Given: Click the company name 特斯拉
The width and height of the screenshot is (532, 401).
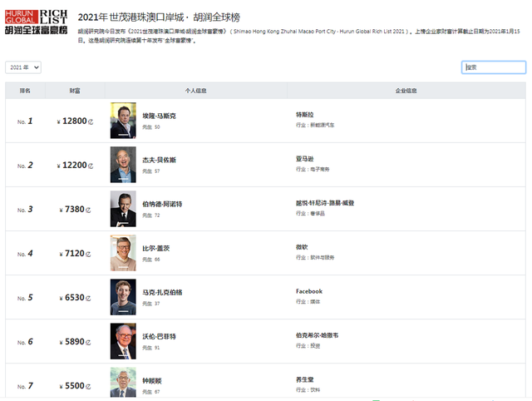Looking at the screenshot, I should [x=305, y=115].
